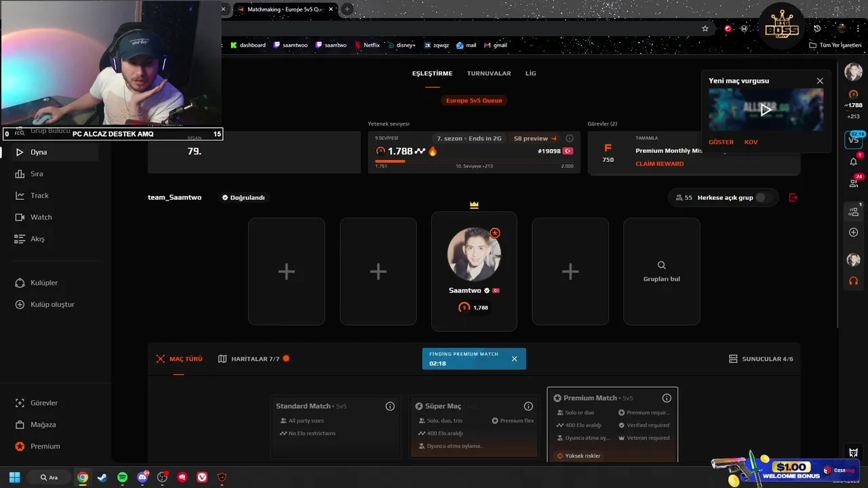This screenshot has height=488, width=868.
Task: Click the Elo progress bar under 1.788
Action: tap(474, 161)
